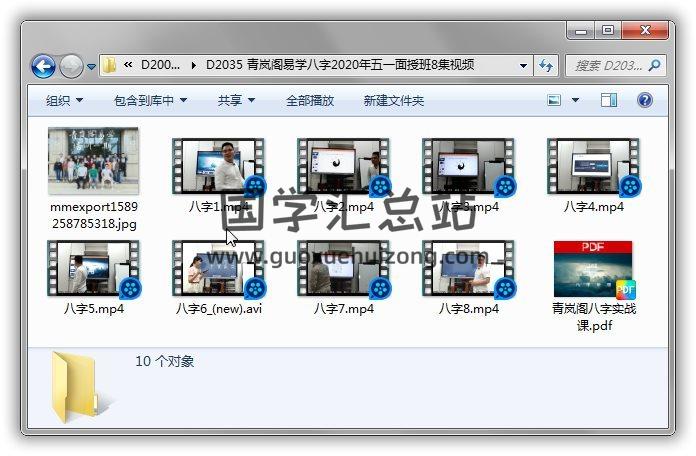Click the Forward navigation arrow button
Image resolution: width=696 pixels, height=456 pixels.
tap(71, 67)
